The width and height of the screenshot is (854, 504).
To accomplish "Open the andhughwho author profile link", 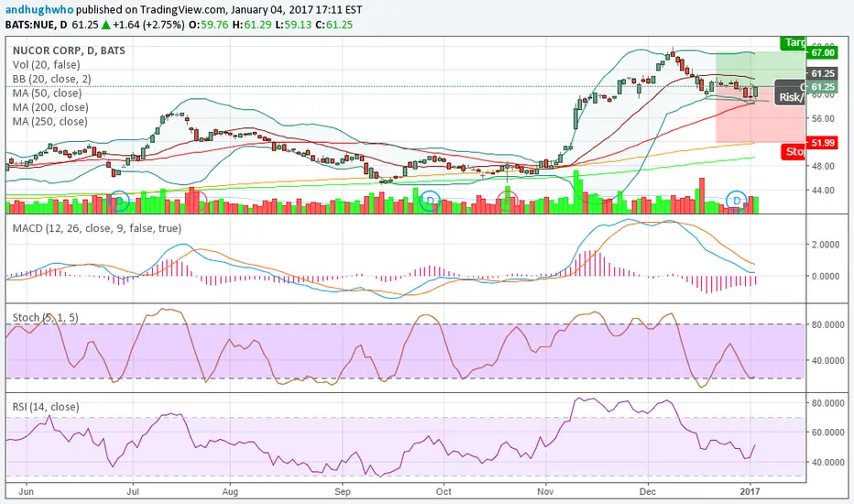I will click(x=39, y=10).
